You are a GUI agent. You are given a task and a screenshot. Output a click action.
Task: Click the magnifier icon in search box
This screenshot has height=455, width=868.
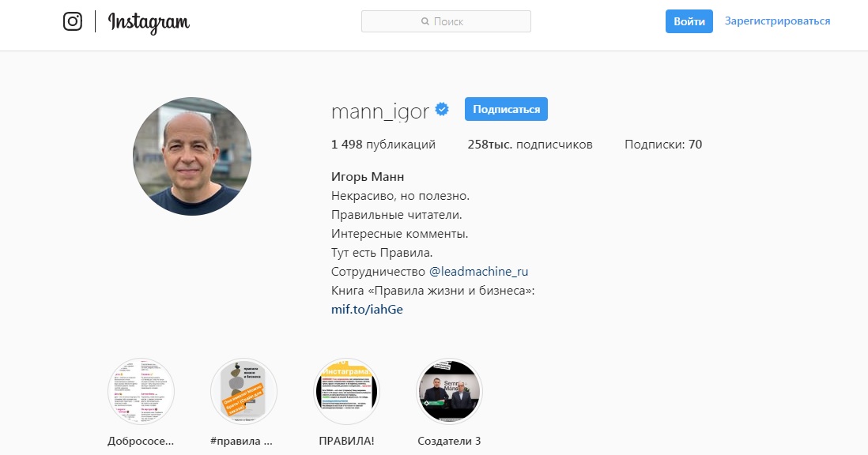[425, 21]
